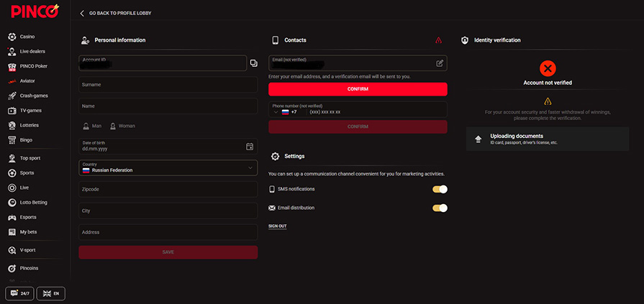Open Bingo icon in sidebar

click(x=12, y=140)
